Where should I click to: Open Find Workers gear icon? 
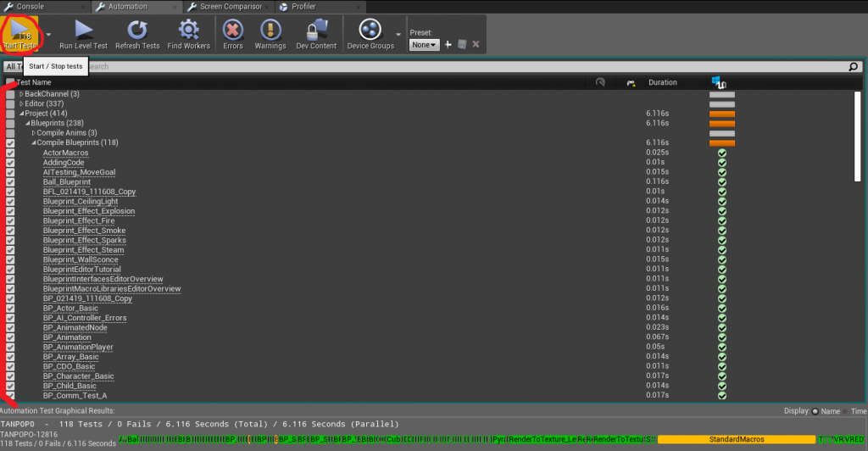[189, 30]
